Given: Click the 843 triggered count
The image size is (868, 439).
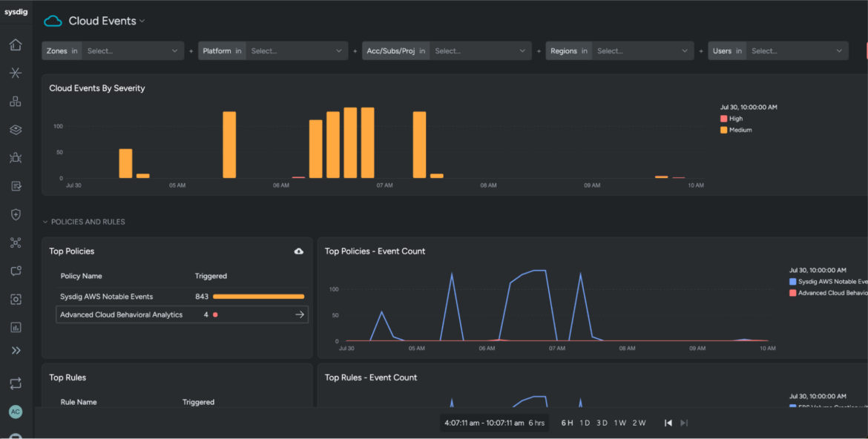Looking at the screenshot, I should pos(202,297).
